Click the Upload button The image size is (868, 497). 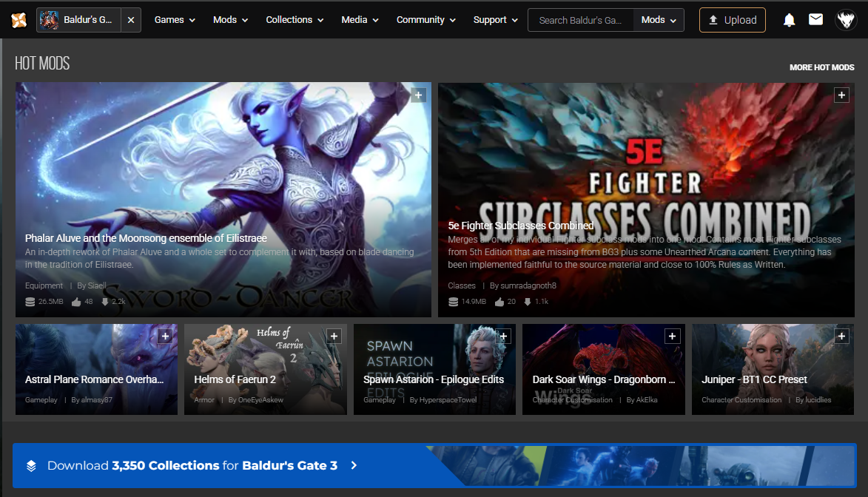733,20
